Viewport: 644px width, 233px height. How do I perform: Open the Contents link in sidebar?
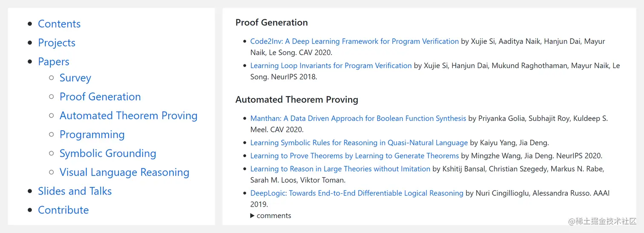[x=59, y=24]
